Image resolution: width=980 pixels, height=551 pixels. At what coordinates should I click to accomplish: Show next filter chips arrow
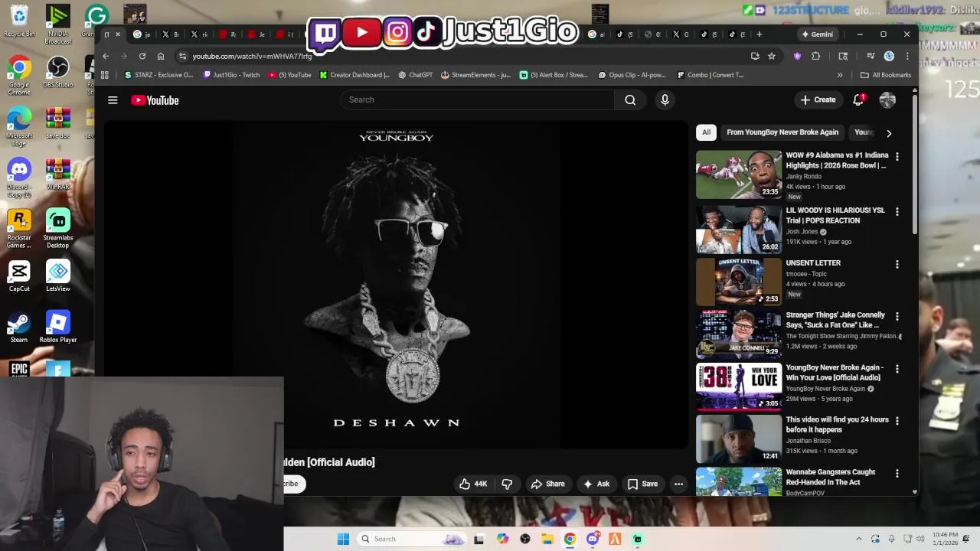889,133
